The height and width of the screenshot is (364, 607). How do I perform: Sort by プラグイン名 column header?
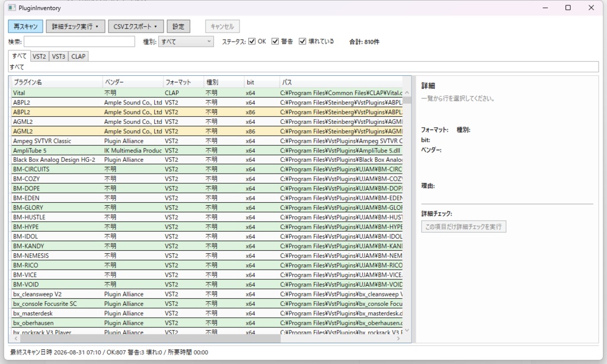click(56, 82)
